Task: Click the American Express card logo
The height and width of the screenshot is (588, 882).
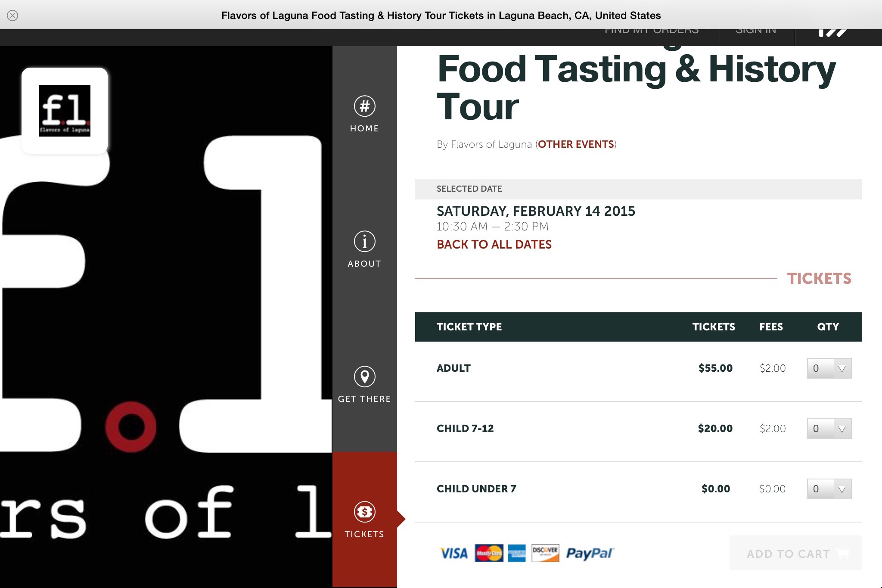Action: pyautogui.click(x=517, y=553)
